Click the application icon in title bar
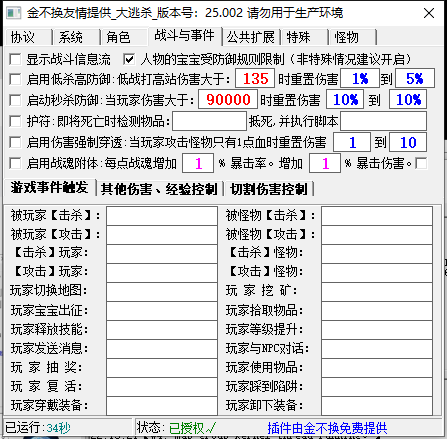447x439 pixels. tap(13, 13)
